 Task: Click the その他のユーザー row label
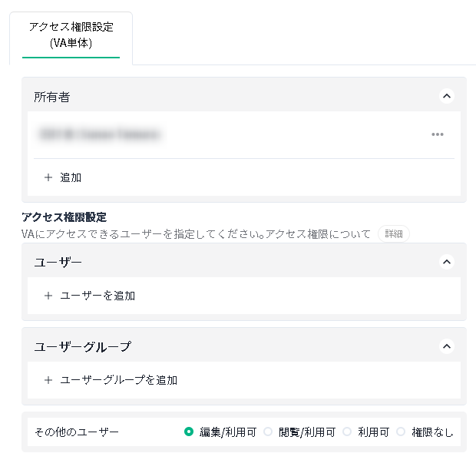pos(77,432)
